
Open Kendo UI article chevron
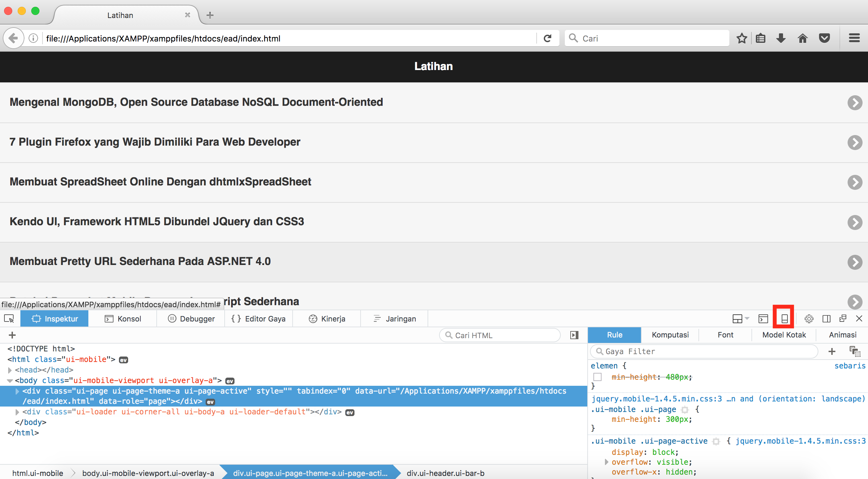coord(855,222)
